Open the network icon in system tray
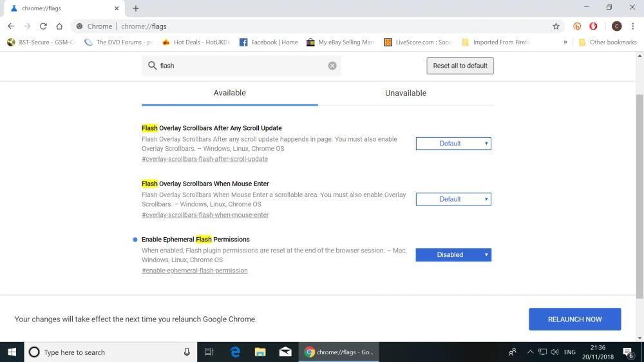This screenshot has height=362, width=644. click(x=542, y=352)
